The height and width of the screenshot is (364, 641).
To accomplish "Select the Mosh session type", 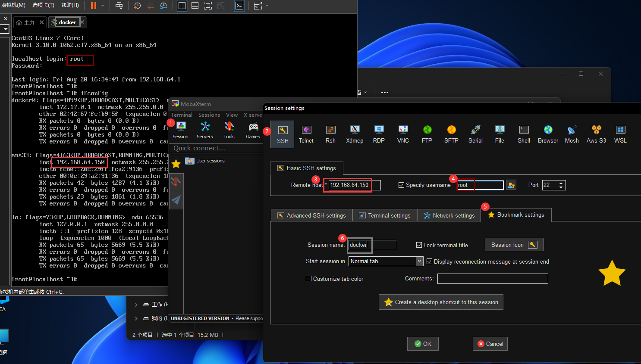I will point(572,134).
